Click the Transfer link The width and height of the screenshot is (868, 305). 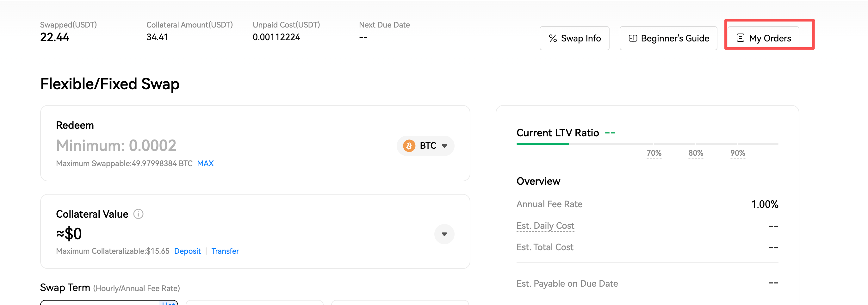click(225, 251)
